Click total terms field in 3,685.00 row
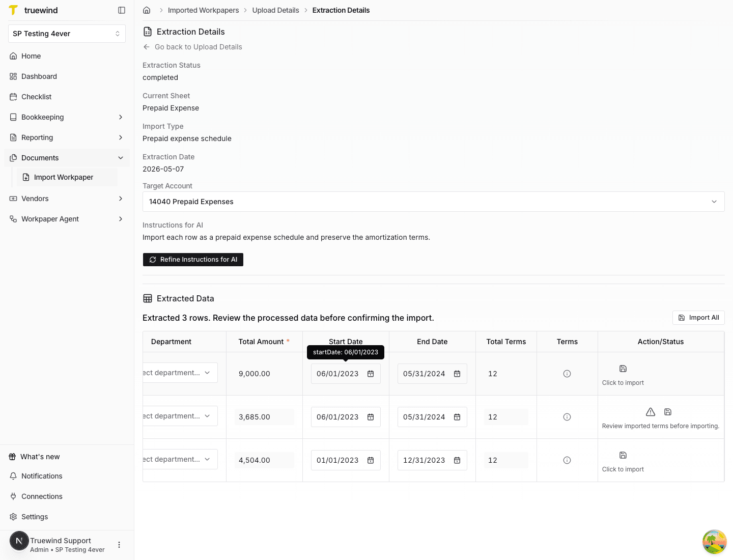 coord(506,417)
